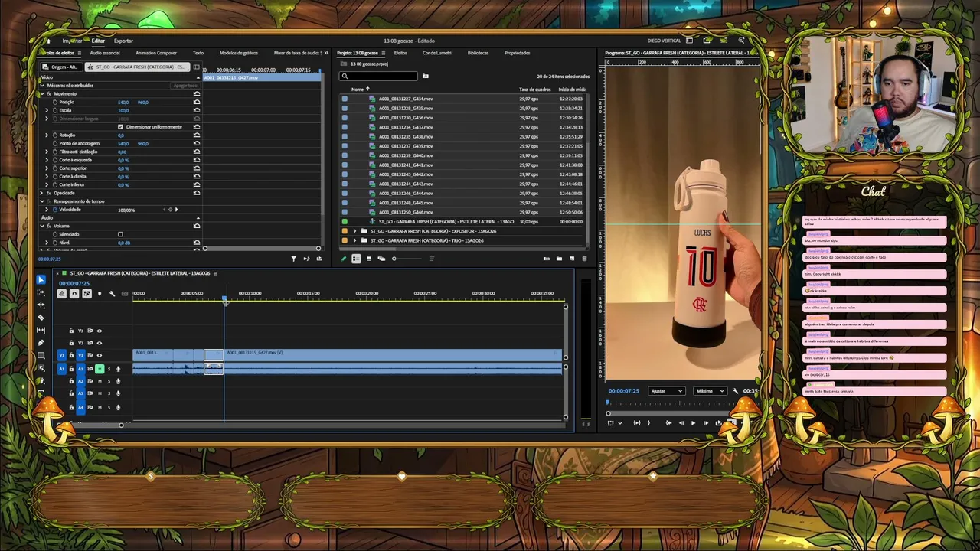This screenshot has height=551, width=980.
Task: Click the timeline playhead marker
Action: [225, 300]
